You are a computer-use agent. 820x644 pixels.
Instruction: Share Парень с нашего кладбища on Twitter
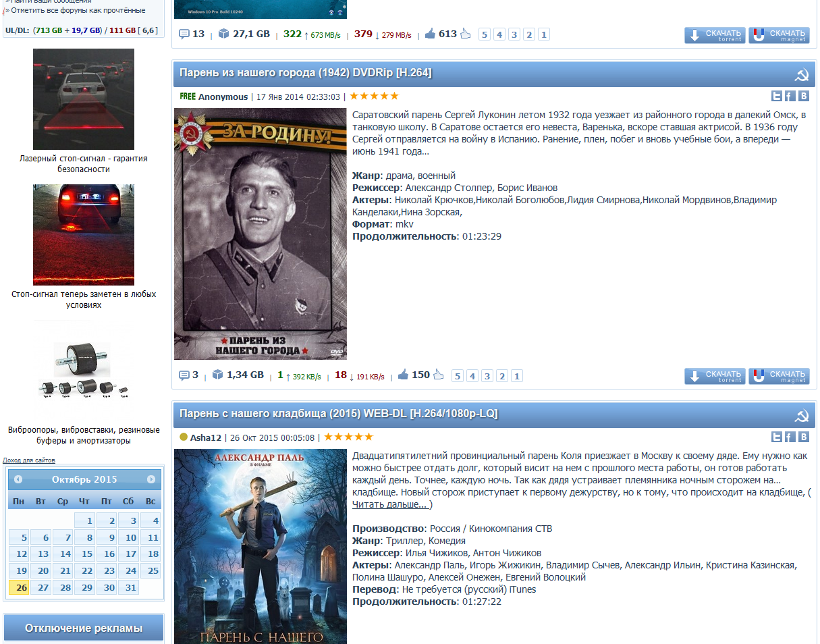click(777, 437)
